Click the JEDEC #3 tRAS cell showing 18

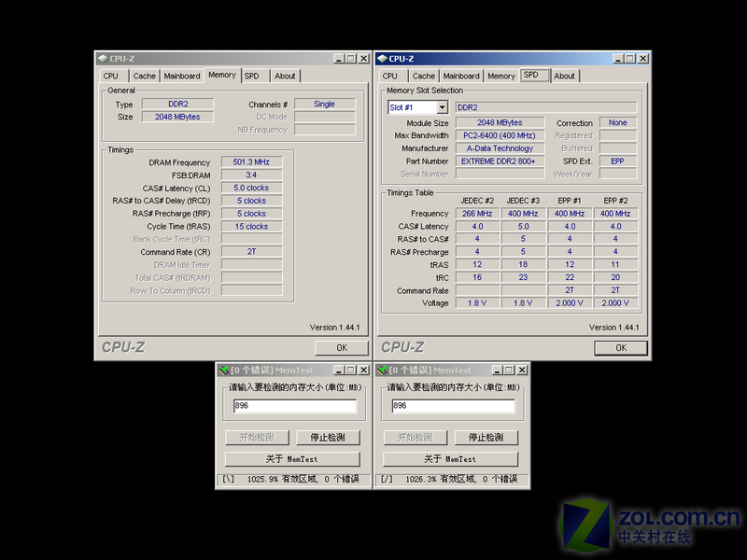coord(523,264)
